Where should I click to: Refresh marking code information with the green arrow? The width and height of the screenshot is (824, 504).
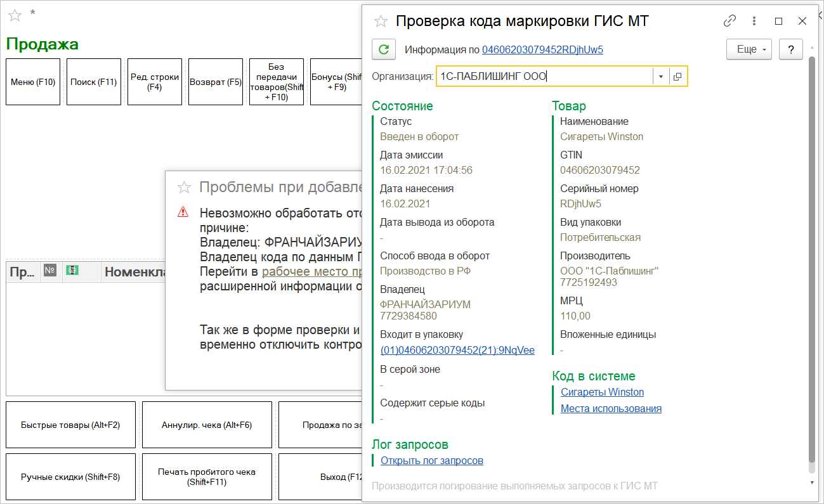pos(383,49)
